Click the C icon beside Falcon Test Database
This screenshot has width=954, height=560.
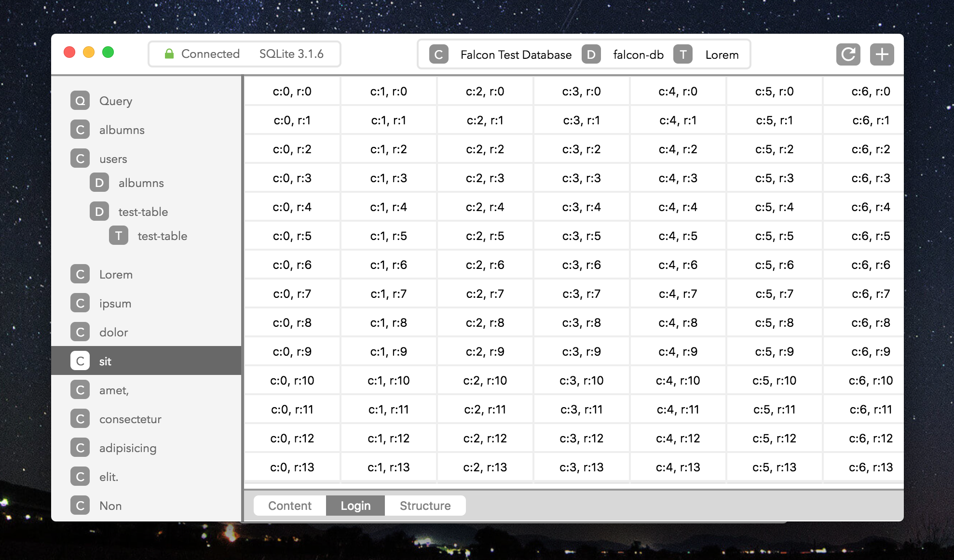pos(438,54)
